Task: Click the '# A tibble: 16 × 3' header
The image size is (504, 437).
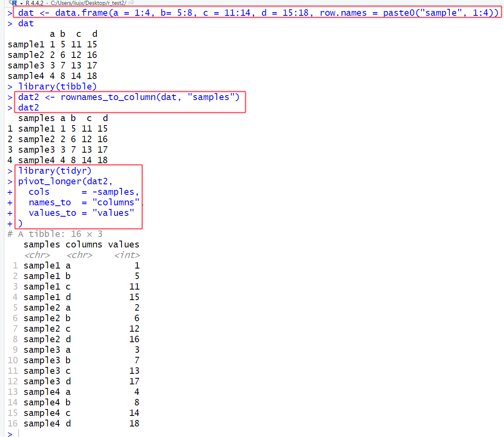Action: pos(55,234)
